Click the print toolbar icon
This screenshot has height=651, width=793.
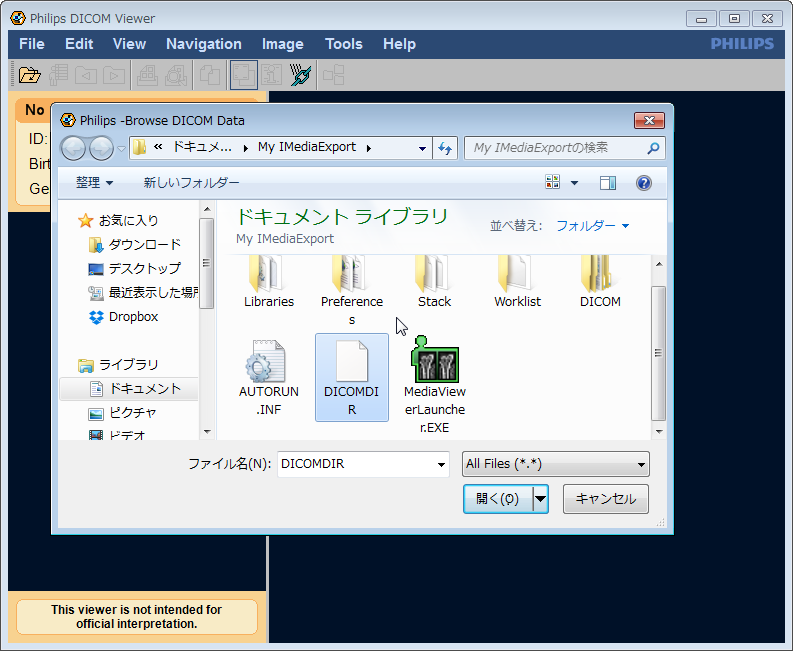pos(147,75)
